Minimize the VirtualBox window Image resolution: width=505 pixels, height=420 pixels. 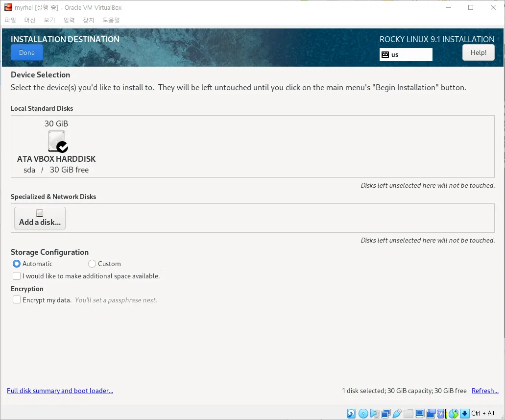point(449,7)
